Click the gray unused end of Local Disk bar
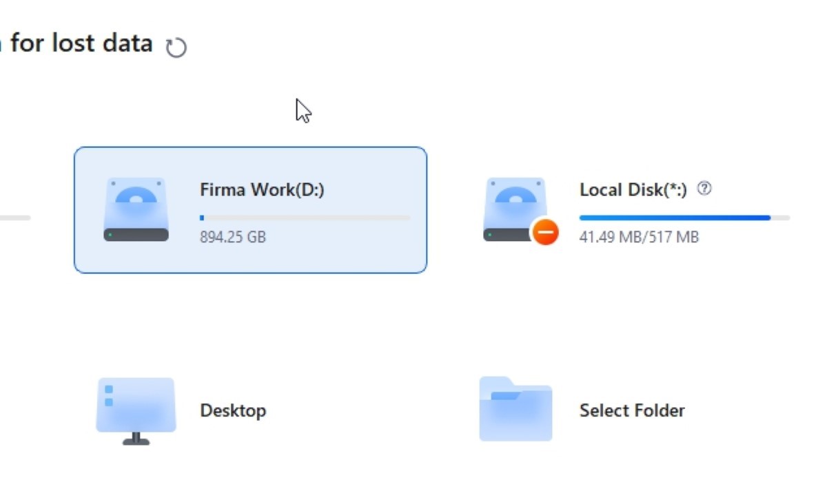This screenshot has height=504, width=827. [x=780, y=218]
